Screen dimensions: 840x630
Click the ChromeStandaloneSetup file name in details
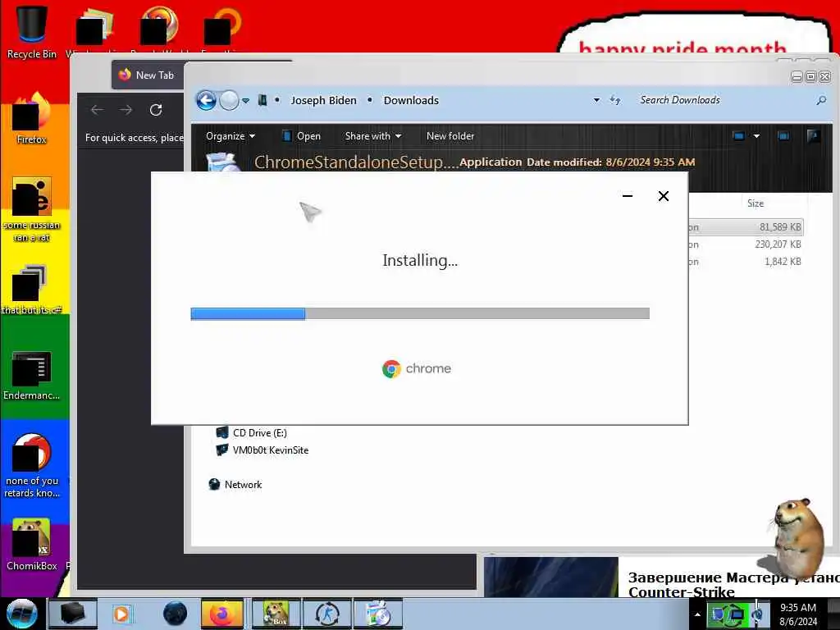point(356,162)
